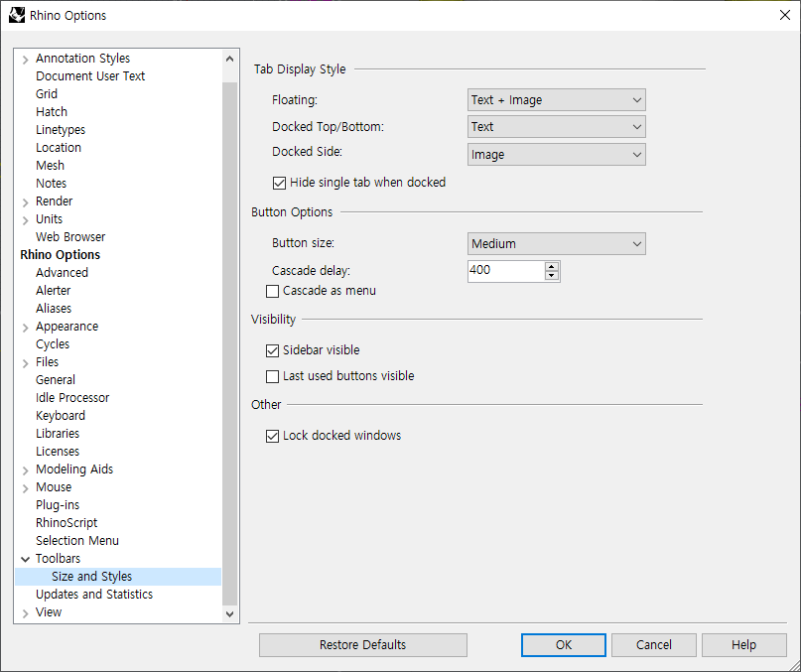Open the Keyboard options page
Viewport: 801px width, 672px height.
[61, 416]
